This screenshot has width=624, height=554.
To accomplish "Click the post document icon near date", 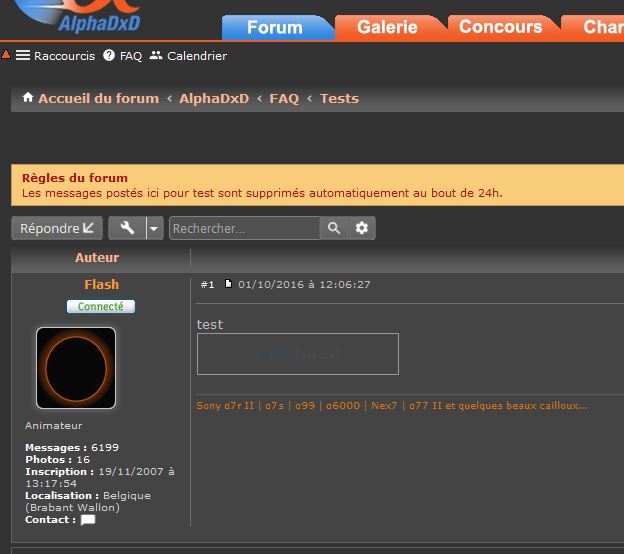I will (228, 284).
